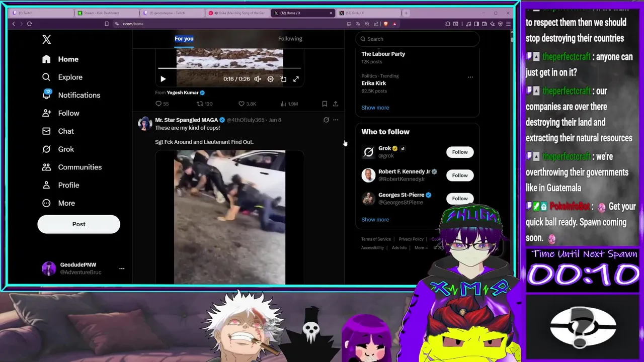
Task: Reply to post with 55 comments
Action: click(x=162, y=104)
